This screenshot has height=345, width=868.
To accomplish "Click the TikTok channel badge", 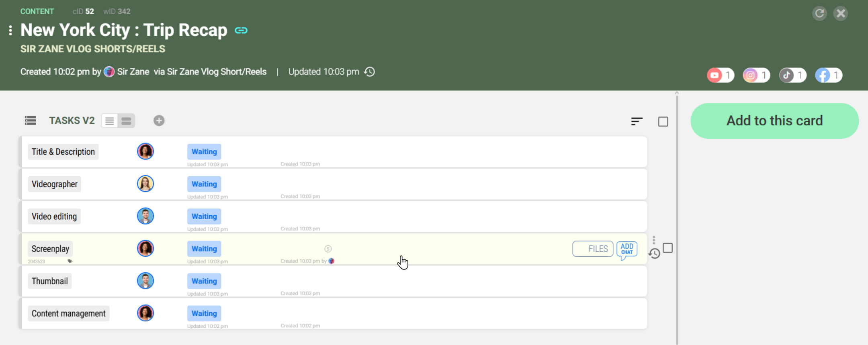I will (792, 75).
